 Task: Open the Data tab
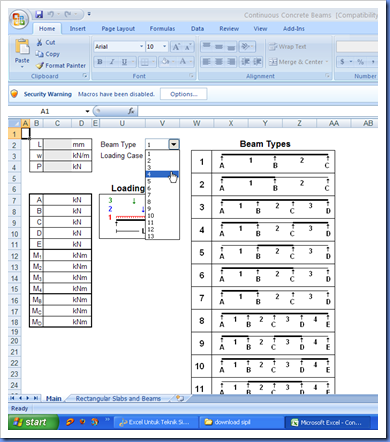pyautogui.click(x=197, y=29)
